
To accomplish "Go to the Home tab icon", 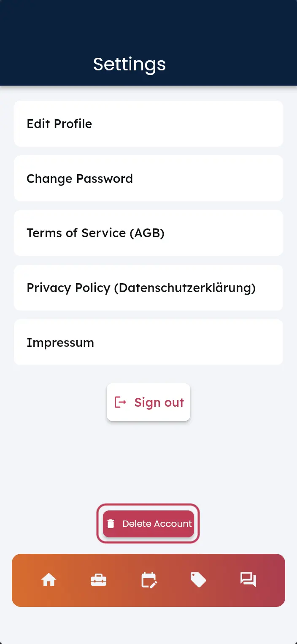I will pyautogui.click(x=49, y=580).
